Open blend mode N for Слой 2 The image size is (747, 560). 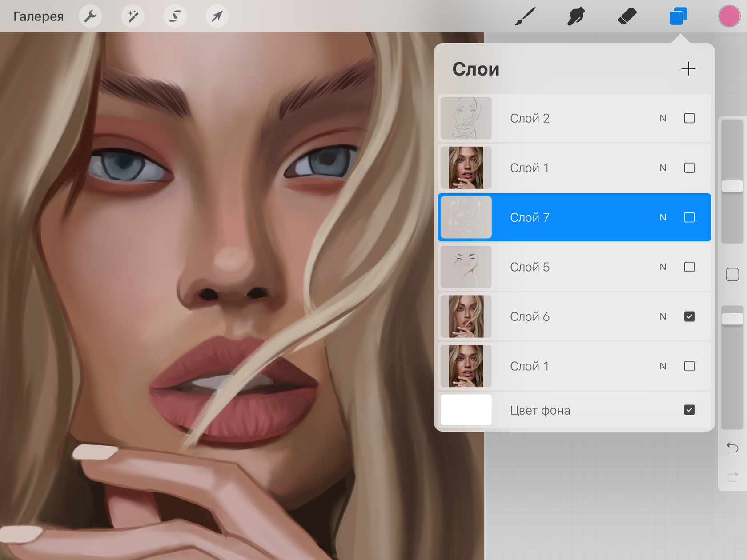(663, 118)
